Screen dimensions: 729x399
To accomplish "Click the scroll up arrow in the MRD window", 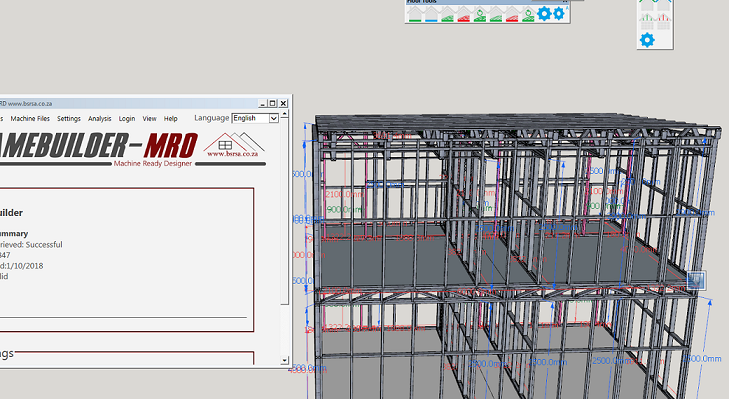I will [x=285, y=113].
